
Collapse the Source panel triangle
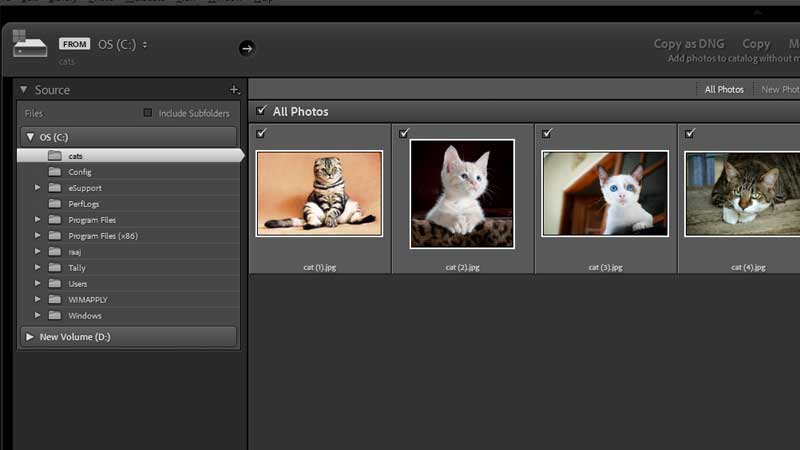tap(23, 90)
